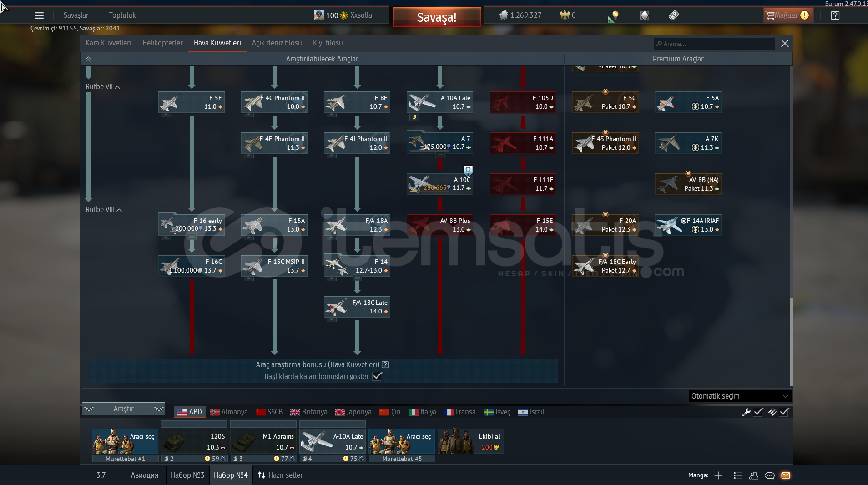868x485 pixels.
Task: Select premium F-14A IRIAF card
Action: click(x=688, y=225)
